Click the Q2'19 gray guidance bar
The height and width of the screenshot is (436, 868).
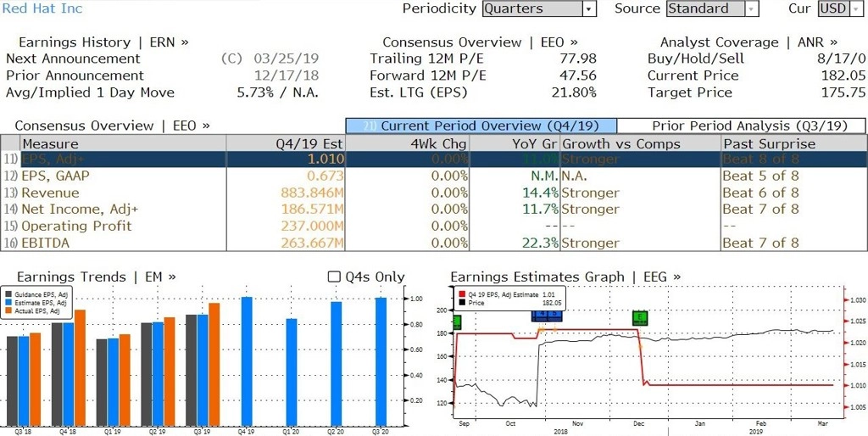[147, 374]
